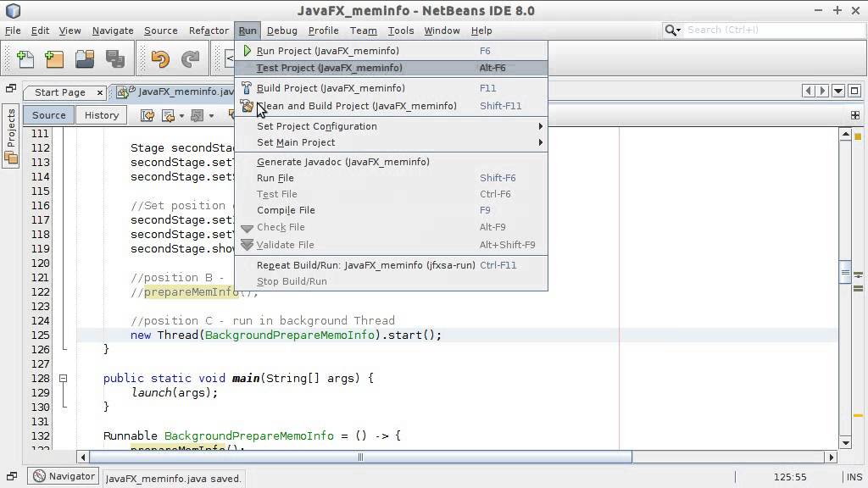This screenshot has height=488, width=868.
Task: Click the Redo toolbar icon
Action: point(191,58)
